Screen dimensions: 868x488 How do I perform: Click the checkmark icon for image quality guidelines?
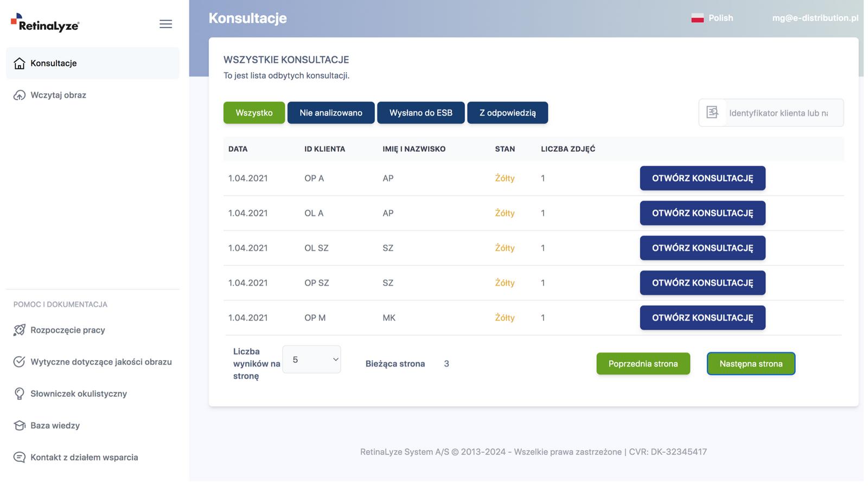[20, 362]
